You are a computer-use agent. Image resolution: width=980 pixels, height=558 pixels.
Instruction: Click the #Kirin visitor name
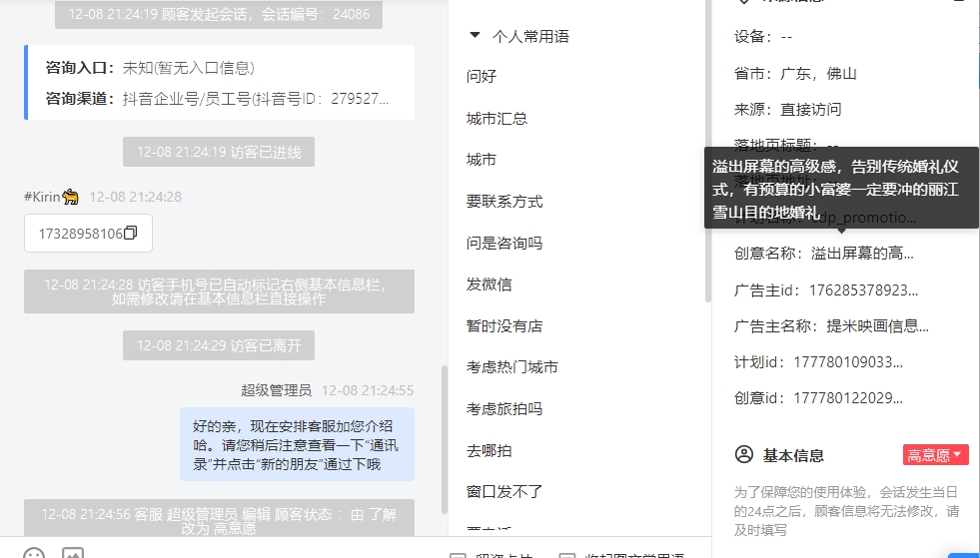click(42, 197)
